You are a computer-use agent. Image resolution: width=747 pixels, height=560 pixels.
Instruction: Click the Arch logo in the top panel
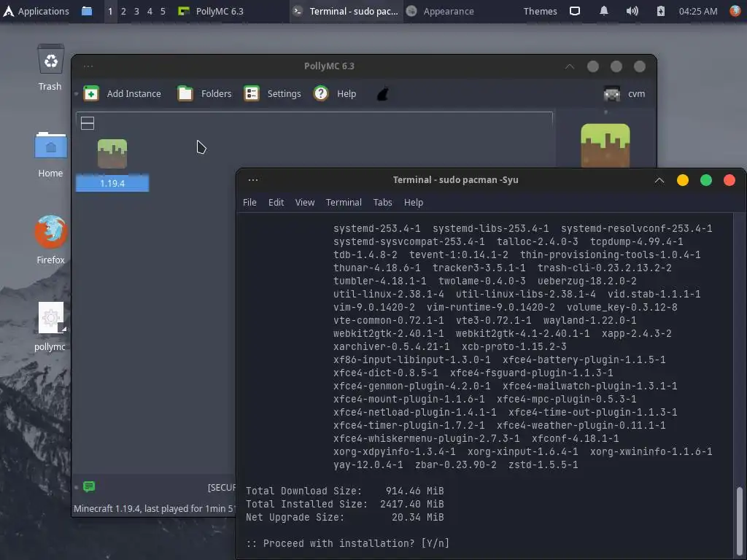click(x=9, y=11)
